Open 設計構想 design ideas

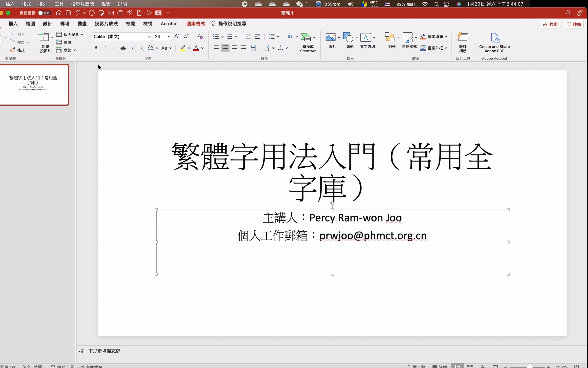click(x=463, y=42)
